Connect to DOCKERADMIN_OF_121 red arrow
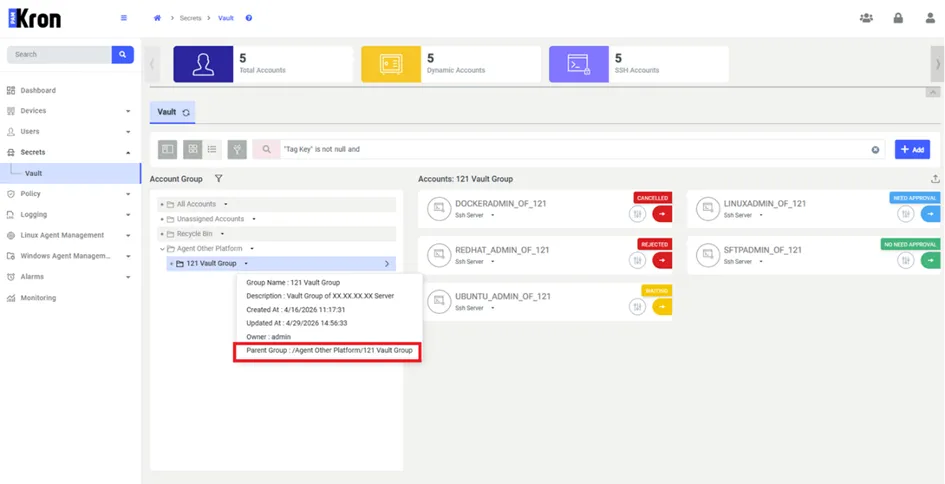945x484 pixels. (662, 213)
